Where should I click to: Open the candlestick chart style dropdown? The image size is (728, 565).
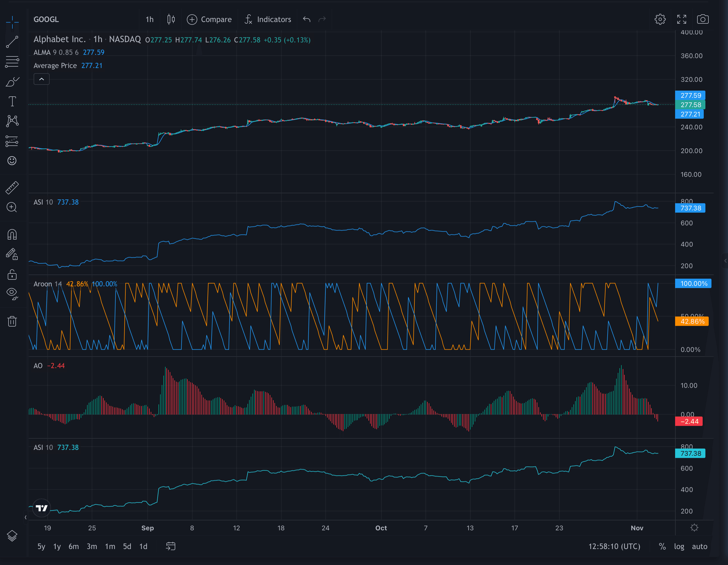pos(171,19)
